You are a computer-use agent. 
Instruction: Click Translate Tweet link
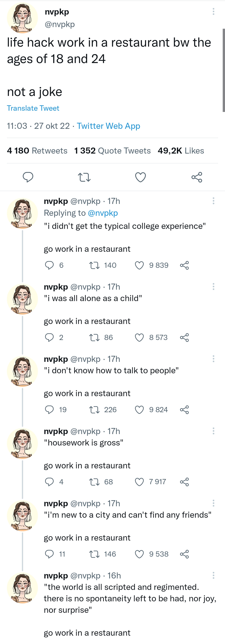coord(33,108)
